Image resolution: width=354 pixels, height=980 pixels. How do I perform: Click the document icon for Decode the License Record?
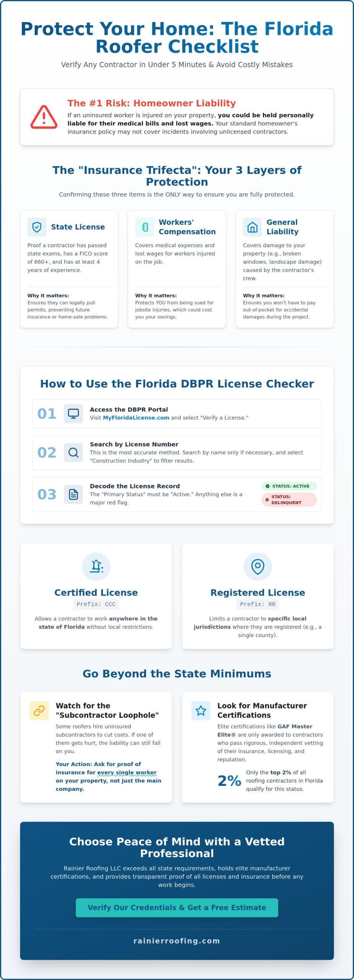pyautogui.click(x=73, y=494)
